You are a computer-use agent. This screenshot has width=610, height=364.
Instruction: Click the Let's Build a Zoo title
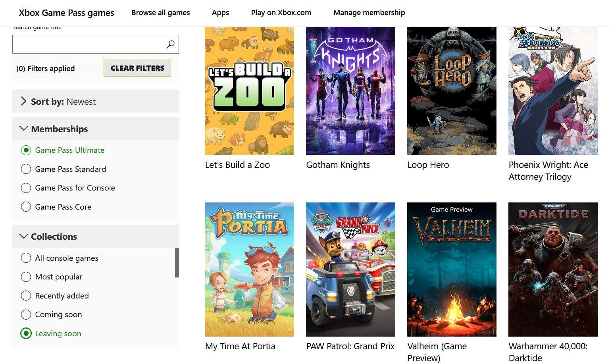click(x=237, y=165)
